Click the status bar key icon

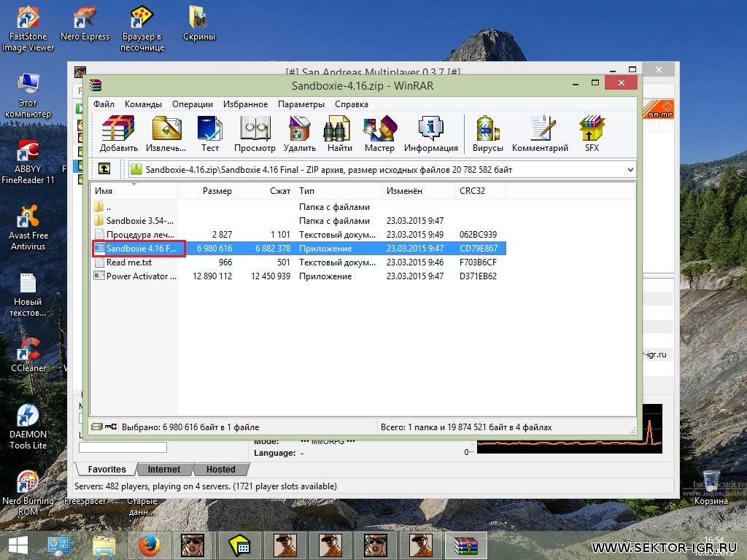pos(111,426)
